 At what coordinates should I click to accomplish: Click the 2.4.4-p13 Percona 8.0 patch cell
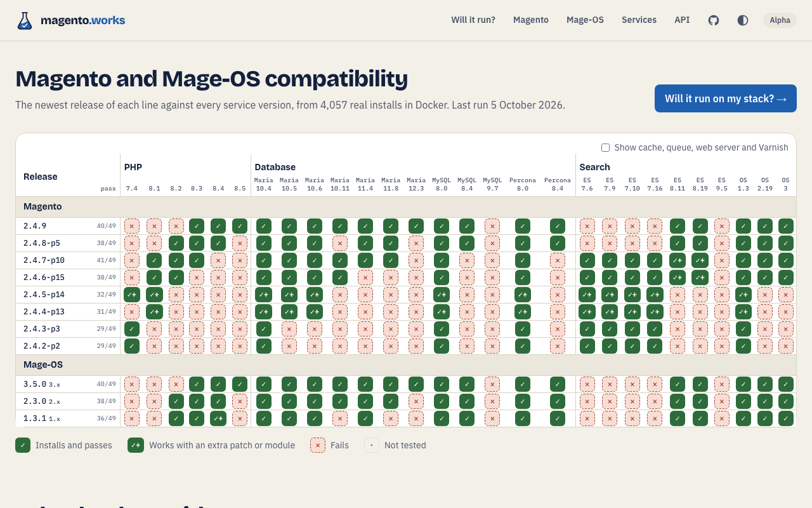coord(523,312)
